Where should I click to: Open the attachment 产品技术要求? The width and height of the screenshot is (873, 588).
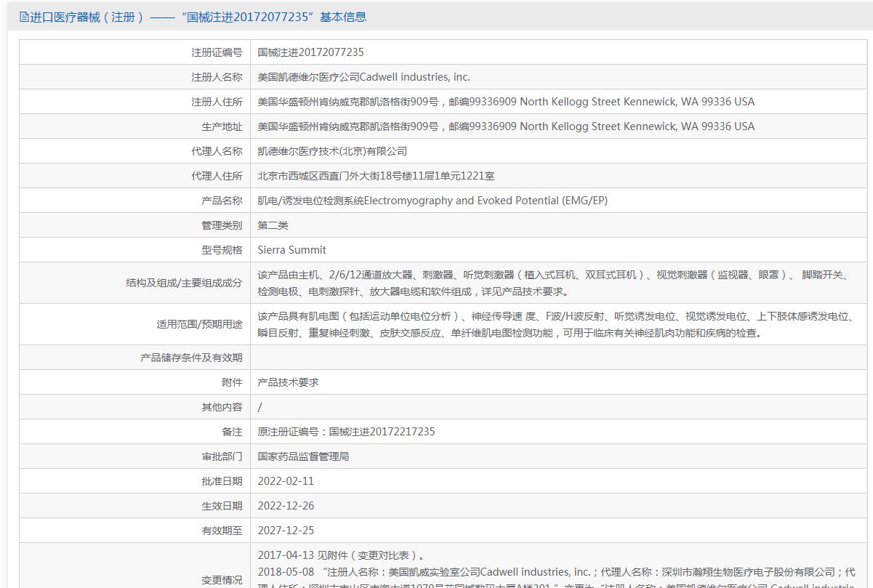tap(288, 382)
